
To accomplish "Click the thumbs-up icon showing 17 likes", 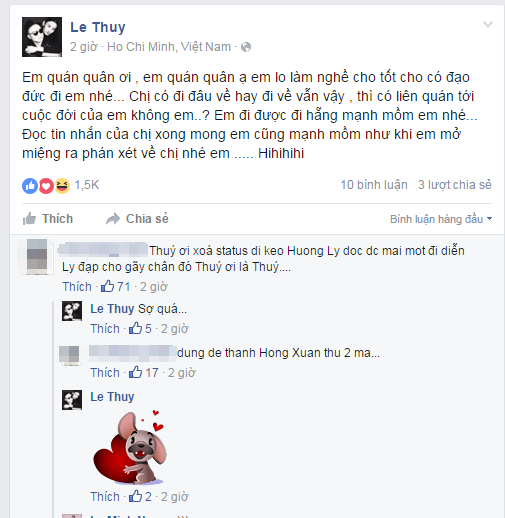I will (x=136, y=372).
